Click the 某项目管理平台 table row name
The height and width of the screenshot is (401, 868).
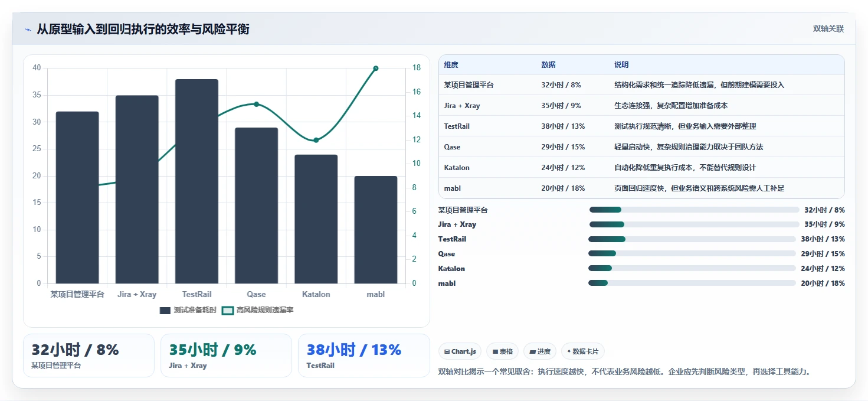(469, 85)
